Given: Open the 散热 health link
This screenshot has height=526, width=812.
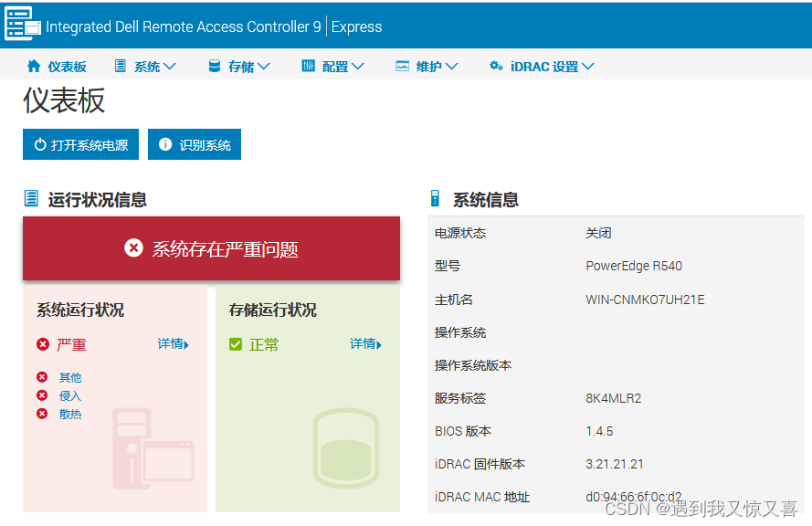Looking at the screenshot, I should (70, 415).
